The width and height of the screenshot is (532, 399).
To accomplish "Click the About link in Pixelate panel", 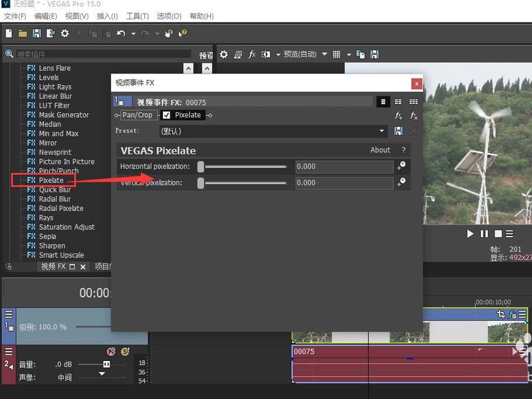I will (380, 150).
